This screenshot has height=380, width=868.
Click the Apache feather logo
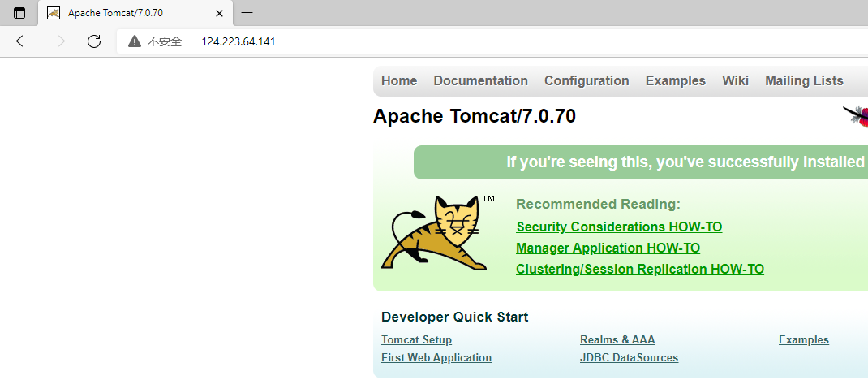(x=856, y=116)
